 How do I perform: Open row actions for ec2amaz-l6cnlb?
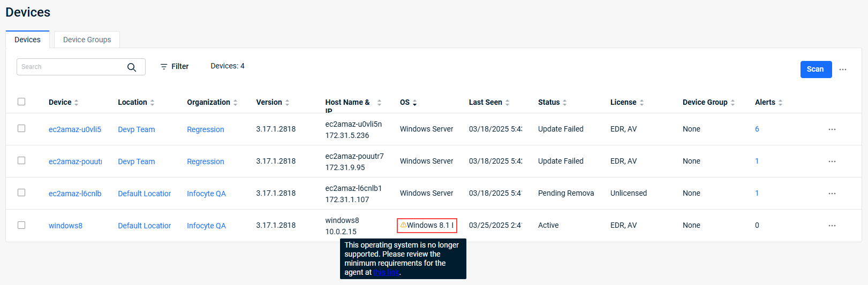(x=832, y=194)
